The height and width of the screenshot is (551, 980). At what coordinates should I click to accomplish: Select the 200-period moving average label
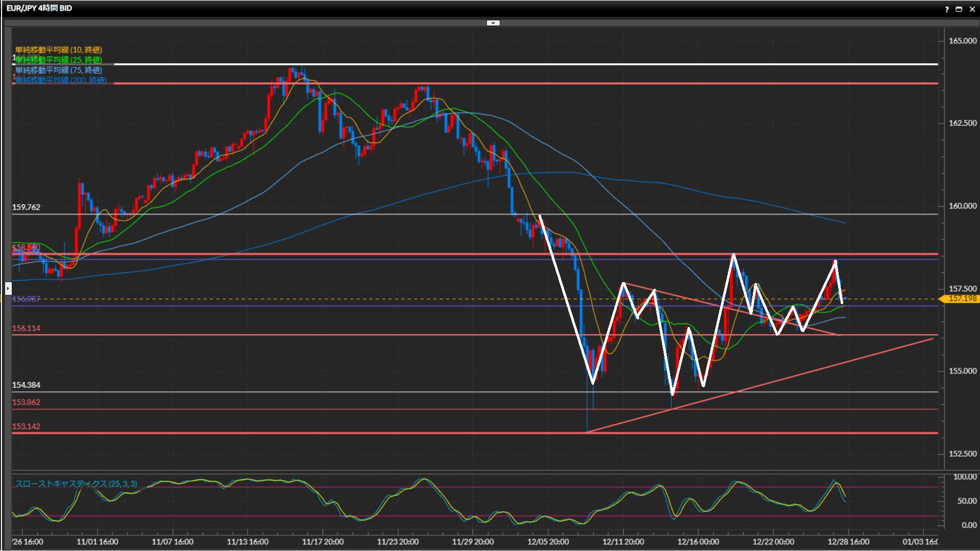tap(61, 80)
